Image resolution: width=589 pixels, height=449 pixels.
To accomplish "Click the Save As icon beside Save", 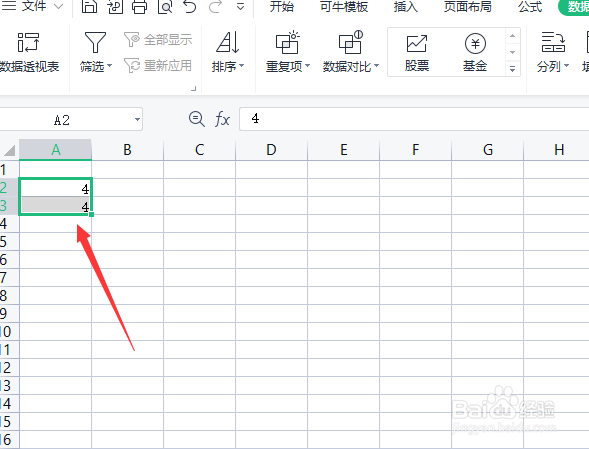I will pos(115,6).
